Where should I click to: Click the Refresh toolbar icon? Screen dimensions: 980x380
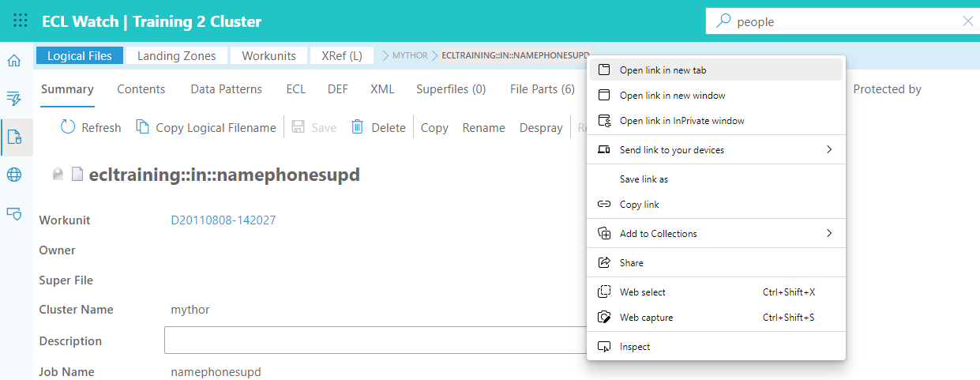tap(68, 127)
